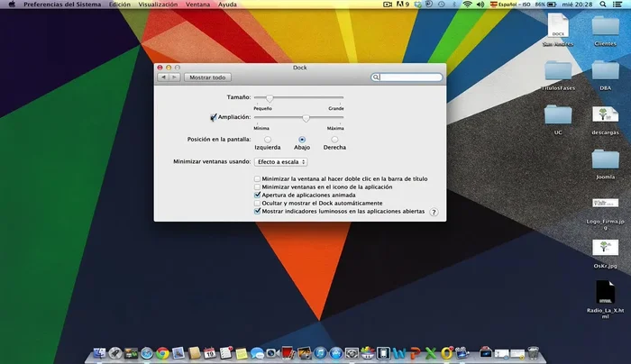Enable Ocultar y mostrar el Dock automáticamente
Screen dimensions: 631x364
tap(259, 203)
